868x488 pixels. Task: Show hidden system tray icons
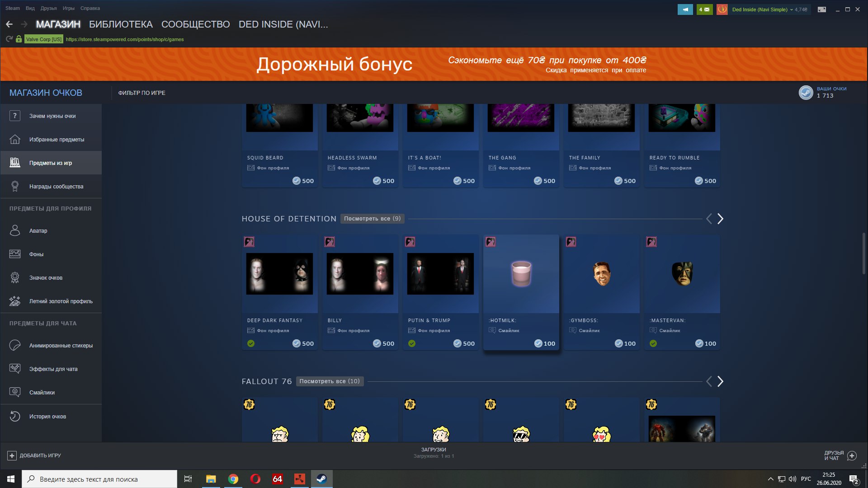pos(770,479)
